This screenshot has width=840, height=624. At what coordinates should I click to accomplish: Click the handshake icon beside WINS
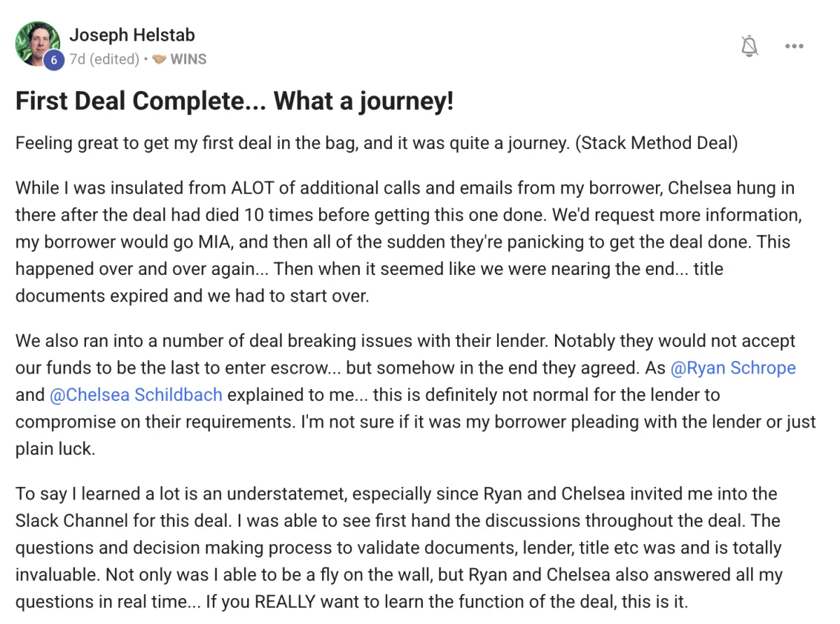(x=159, y=59)
